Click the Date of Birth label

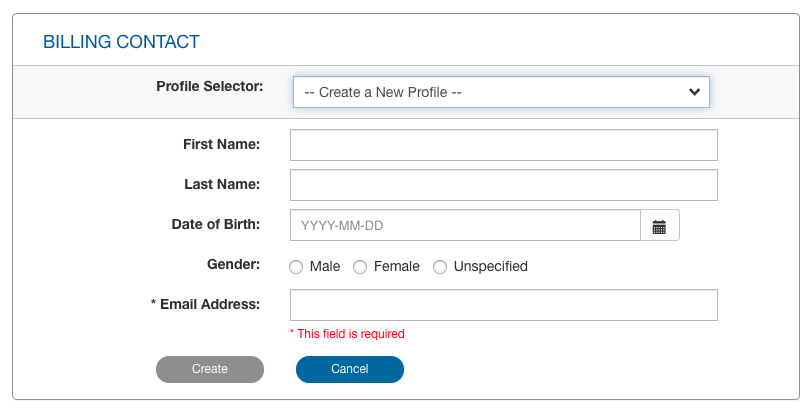pyautogui.click(x=215, y=224)
